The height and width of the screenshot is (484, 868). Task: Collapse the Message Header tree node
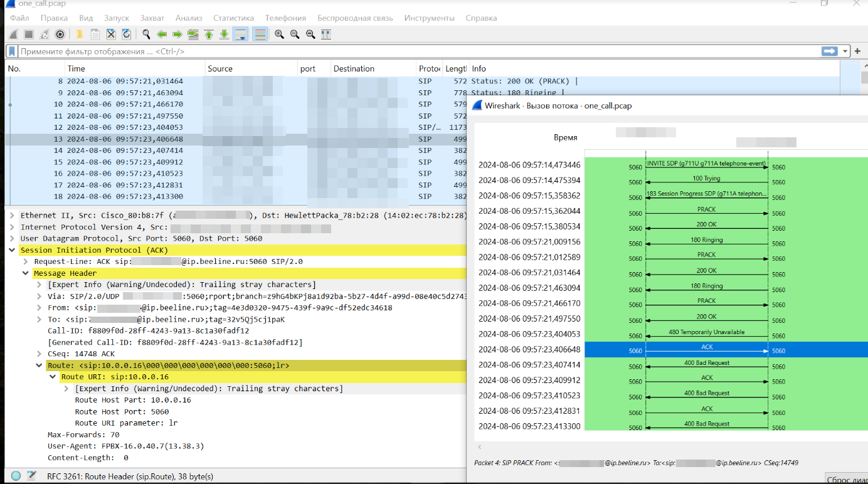click(26, 273)
